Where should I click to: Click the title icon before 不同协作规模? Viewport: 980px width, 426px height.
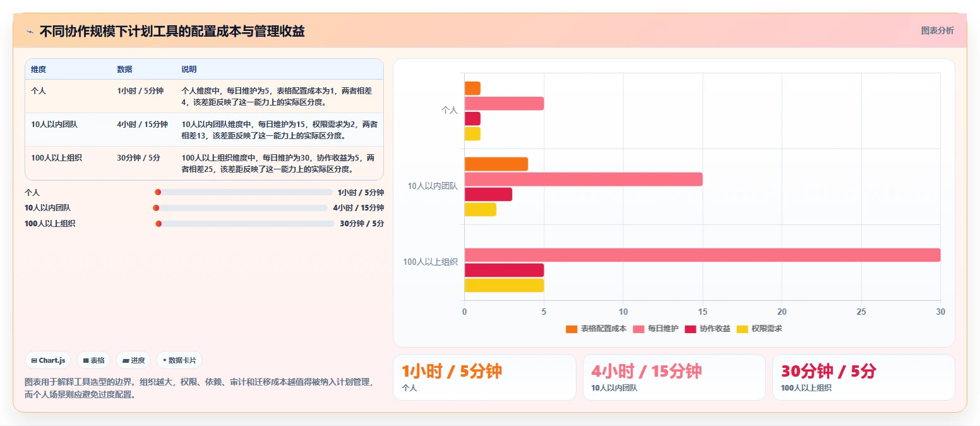tap(30, 32)
